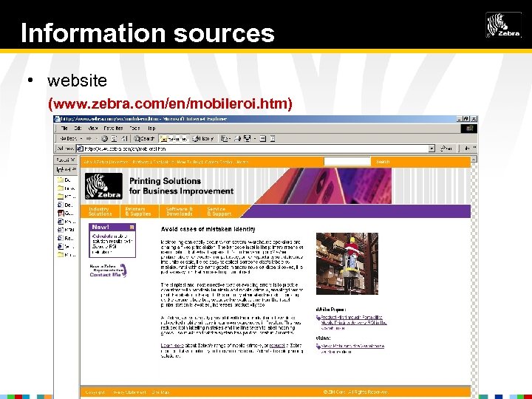Open the Search pane from toolbar
Screen dimensions: 532x399
point(144,138)
